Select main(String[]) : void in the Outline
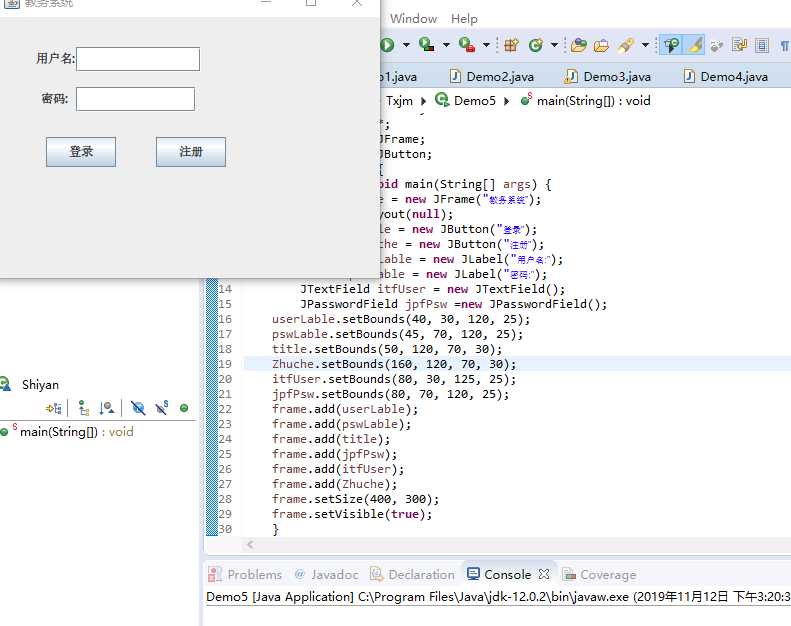This screenshot has width=791, height=626. click(x=76, y=432)
